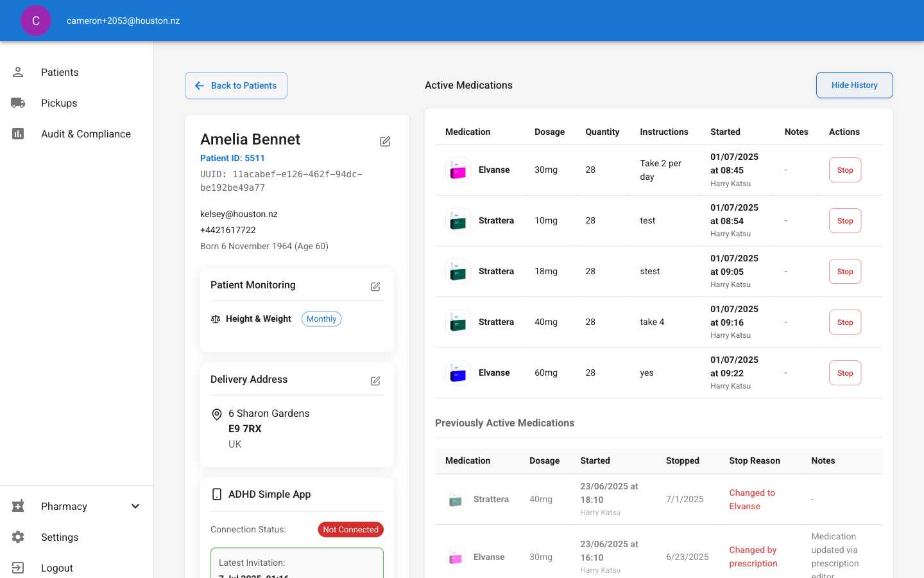Screen dimensions: 924x578
Task: Click the 7/1/2025 stopped date
Action: coord(685,499)
